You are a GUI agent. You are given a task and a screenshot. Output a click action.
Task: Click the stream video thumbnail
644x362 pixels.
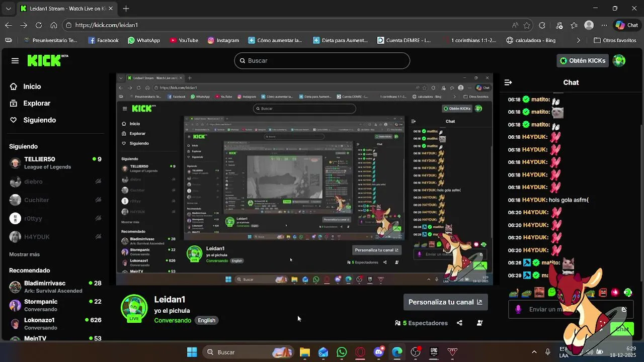pyautogui.click(x=304, y=179)
